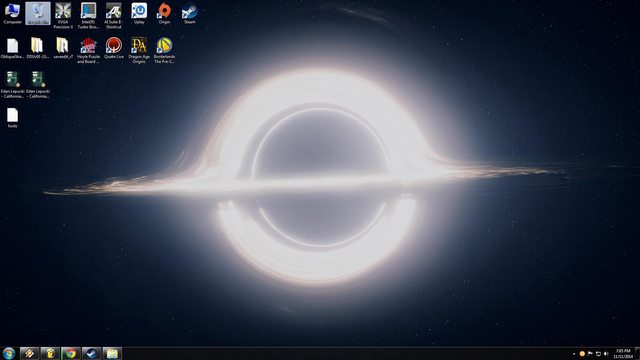Select the Origin desktop shortcut

(164, 14)
